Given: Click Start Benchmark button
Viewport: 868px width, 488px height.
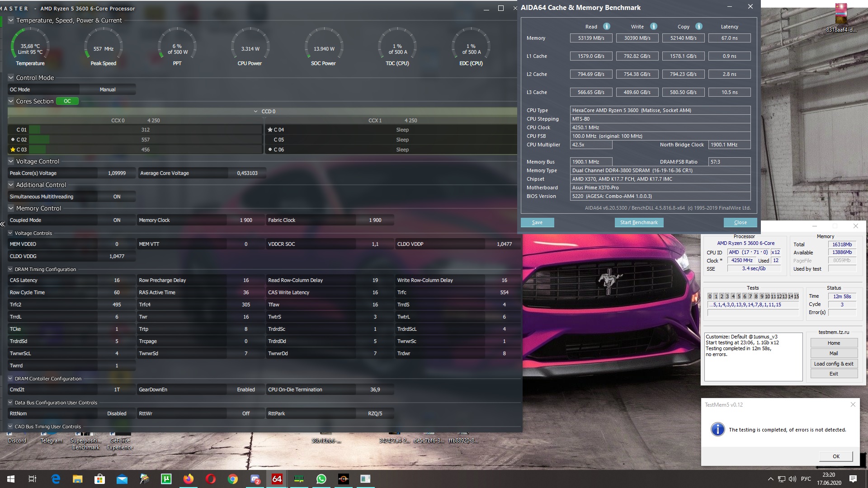Looking at the screenshot, I should pos(638,222).
